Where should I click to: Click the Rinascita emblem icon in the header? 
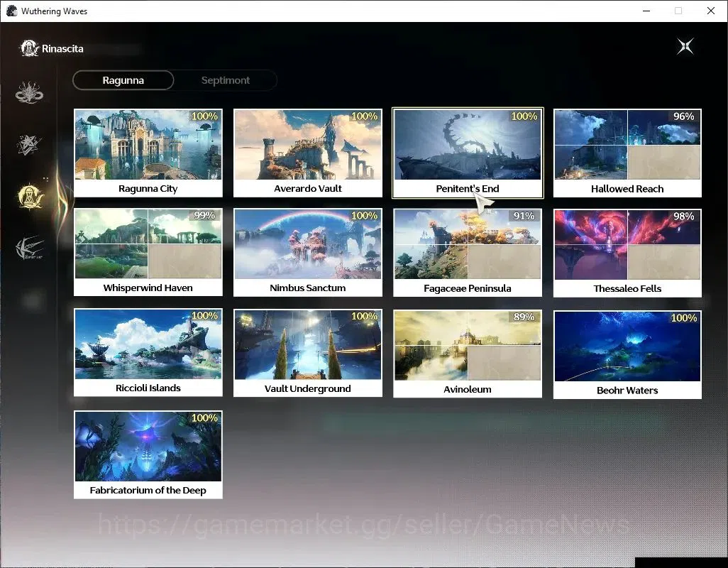(x=29, y=48)
